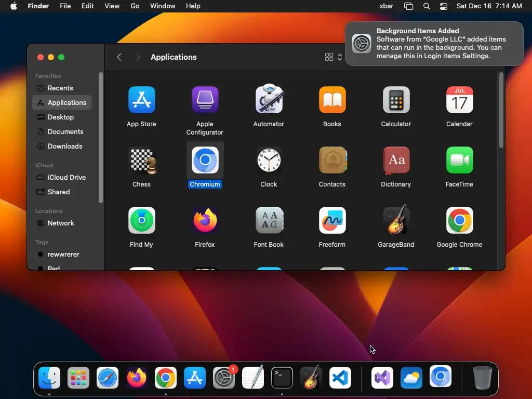Select the Contacts app icon
532x399 pixels.
[x=332, y=160]
